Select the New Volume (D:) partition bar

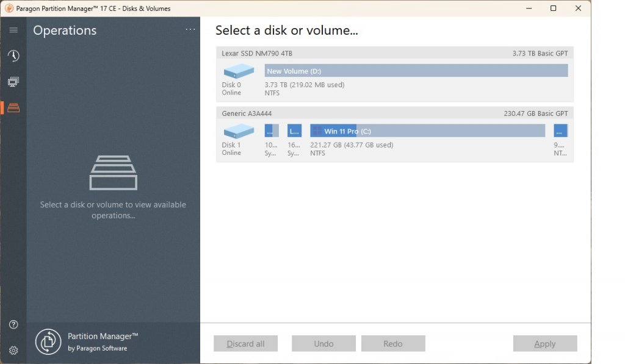[x=416, y=71]
